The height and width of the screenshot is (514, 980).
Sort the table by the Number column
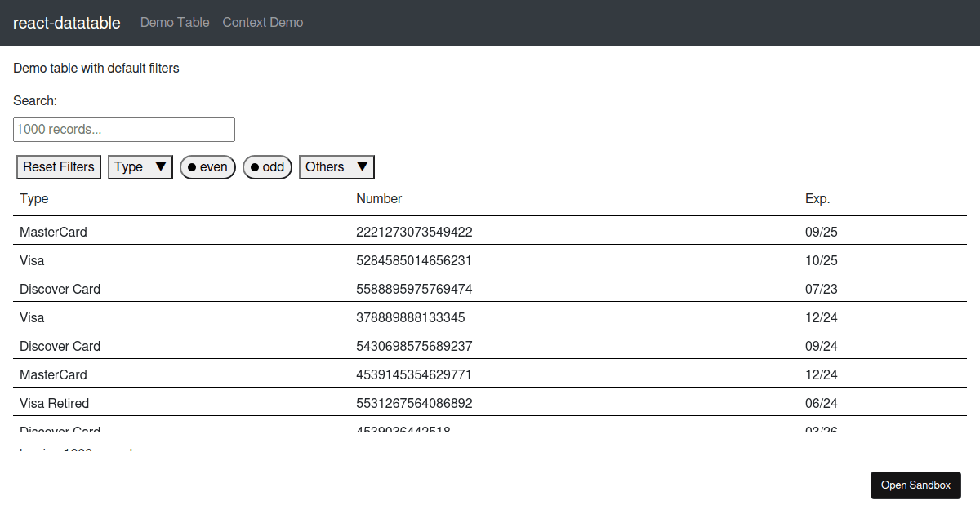click(x=377, y=198)
